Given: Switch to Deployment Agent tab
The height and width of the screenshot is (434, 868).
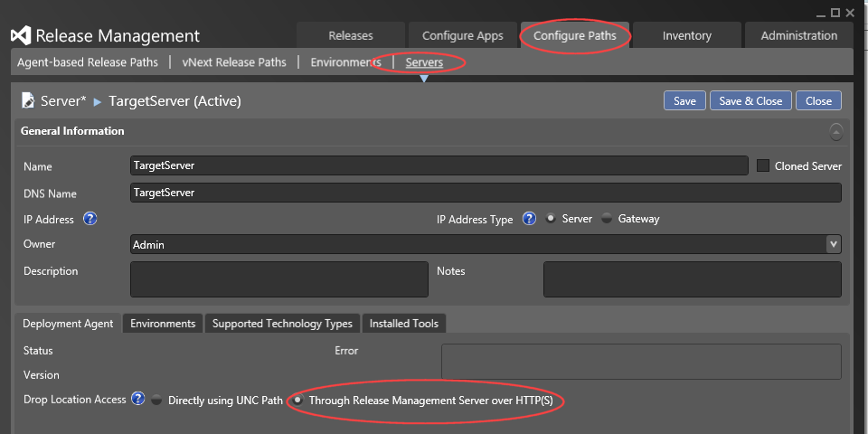Looking at the screenshot, I should point(68,324).
